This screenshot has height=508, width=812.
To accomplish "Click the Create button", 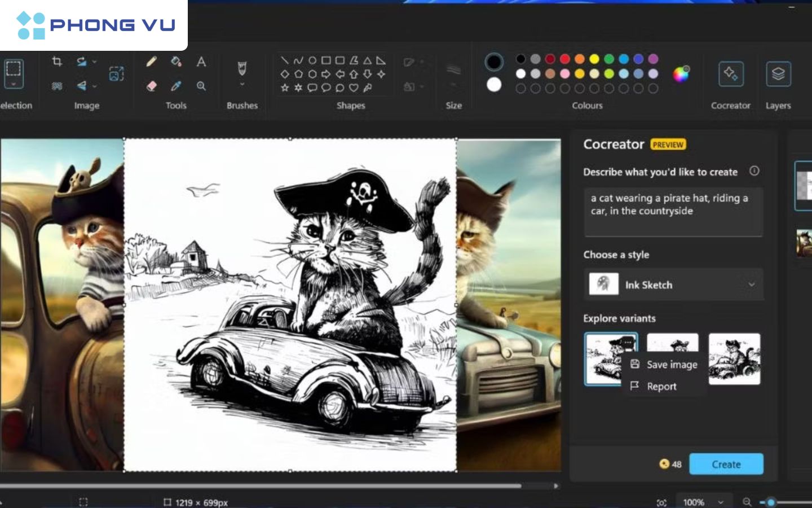I will pos(726,464).
